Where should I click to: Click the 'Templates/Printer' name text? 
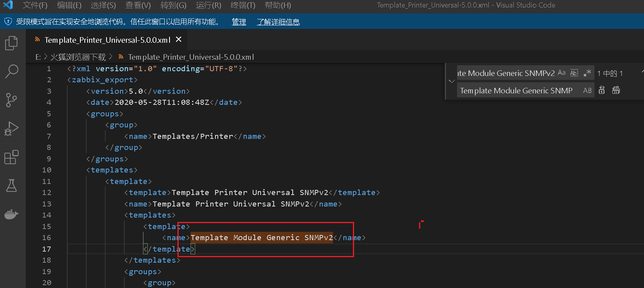pyautogui.click(x=193, y=136)
